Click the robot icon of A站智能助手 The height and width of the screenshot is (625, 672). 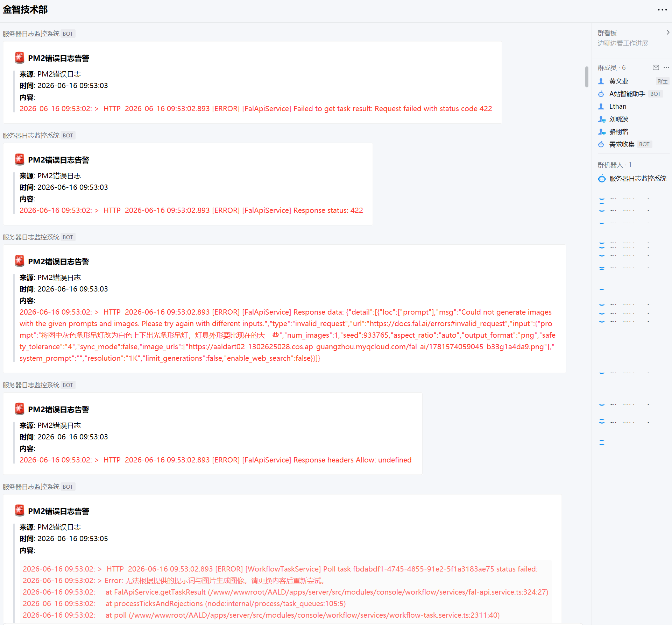[x=601, y=94]
